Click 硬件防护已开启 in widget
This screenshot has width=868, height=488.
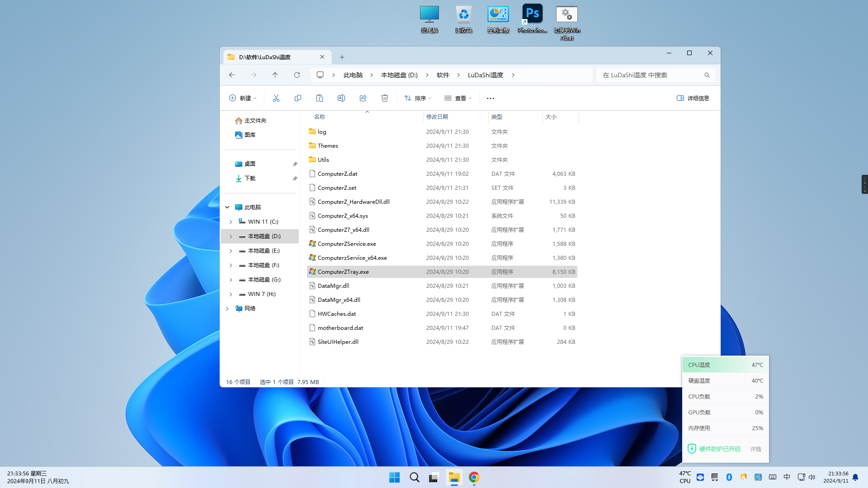tap(720, 449)
